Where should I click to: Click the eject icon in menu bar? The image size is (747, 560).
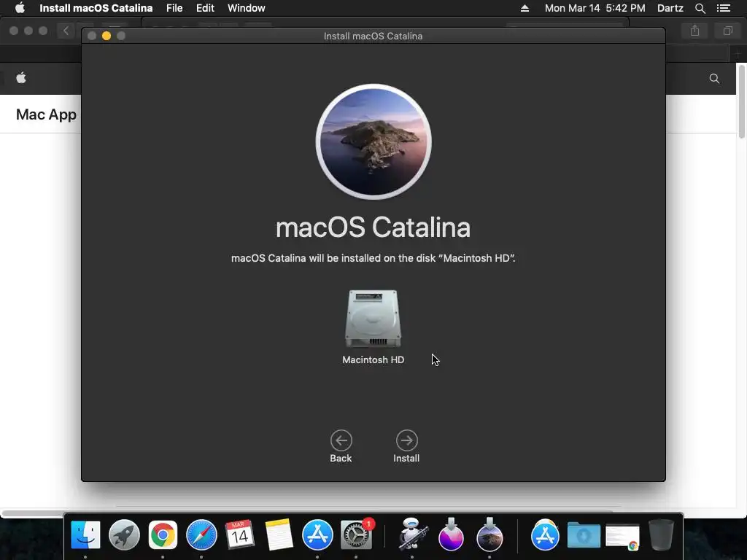tap(525, 8)
